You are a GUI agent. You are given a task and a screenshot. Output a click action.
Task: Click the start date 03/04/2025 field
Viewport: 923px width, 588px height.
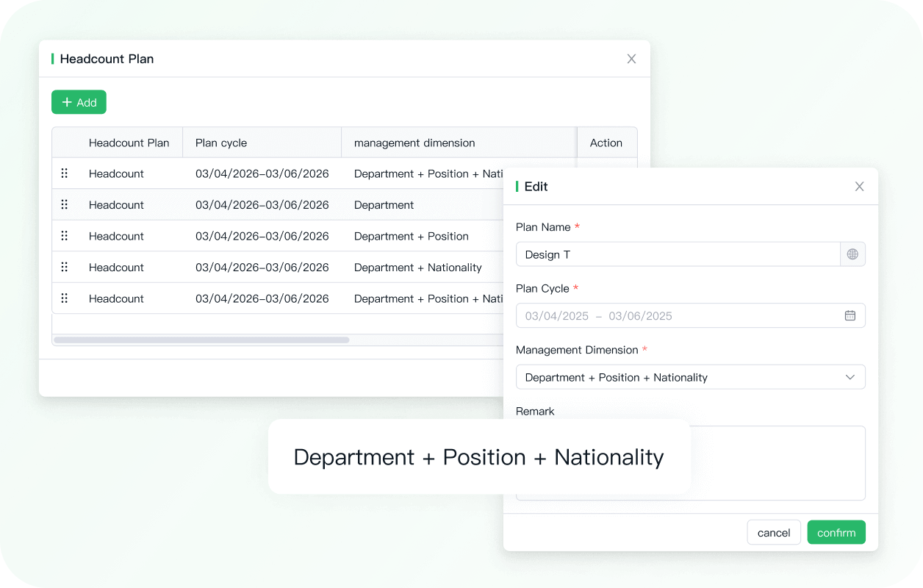(557, 316)
